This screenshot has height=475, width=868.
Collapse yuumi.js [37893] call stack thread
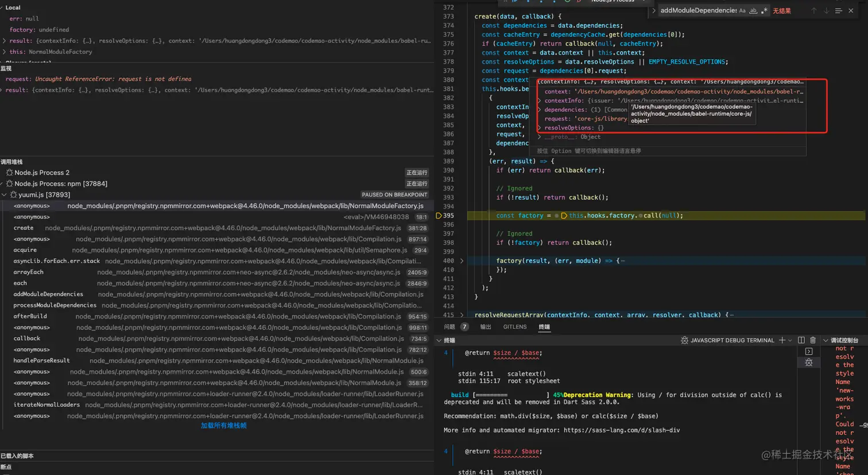coord(5,195)
